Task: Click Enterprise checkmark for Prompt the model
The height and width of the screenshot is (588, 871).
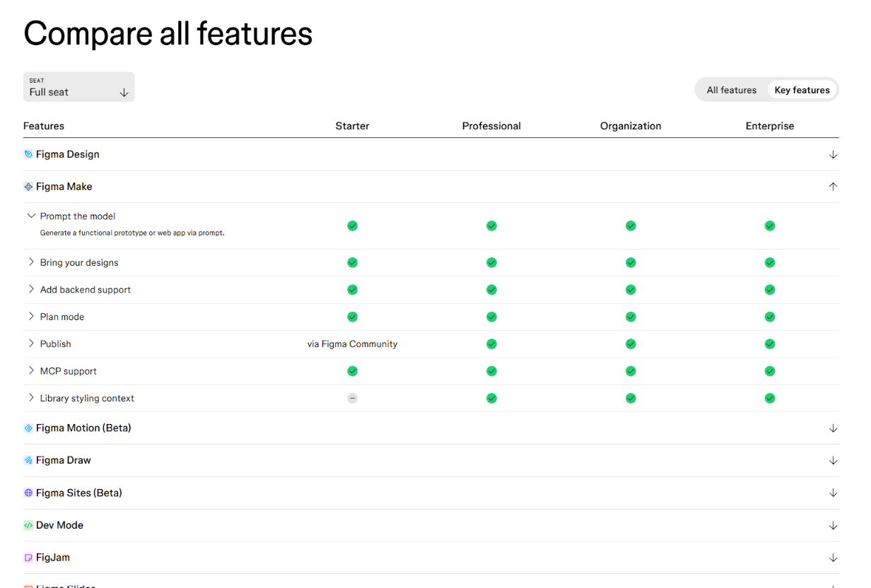Action: 770,225
